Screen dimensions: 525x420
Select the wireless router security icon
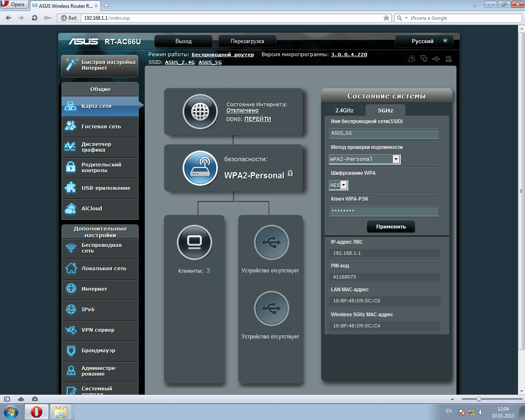point(200,168)
